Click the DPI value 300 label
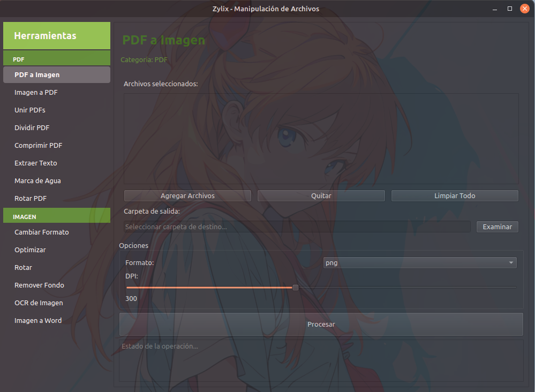Viewport: 535px width, 392px height. (131, 299)
